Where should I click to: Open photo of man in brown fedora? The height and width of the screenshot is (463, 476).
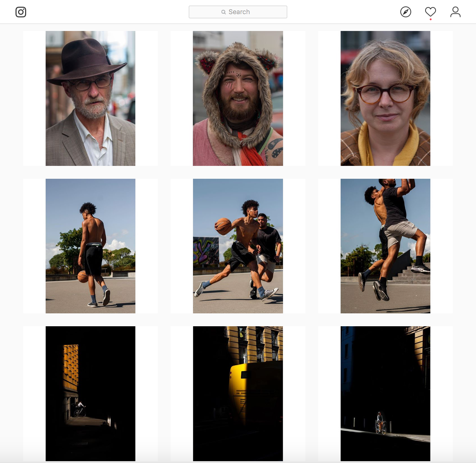click(x=90, y=98)
